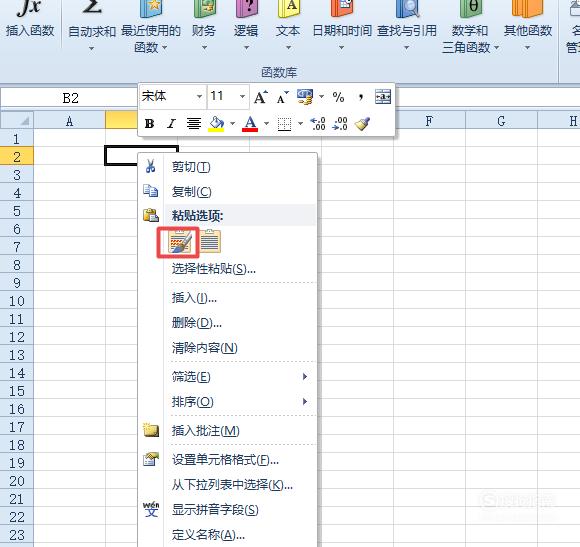Open the Lookup and Reference functions icon
Image resolution: width=580 pixels, height=547 pixels.
coord(407,8)
